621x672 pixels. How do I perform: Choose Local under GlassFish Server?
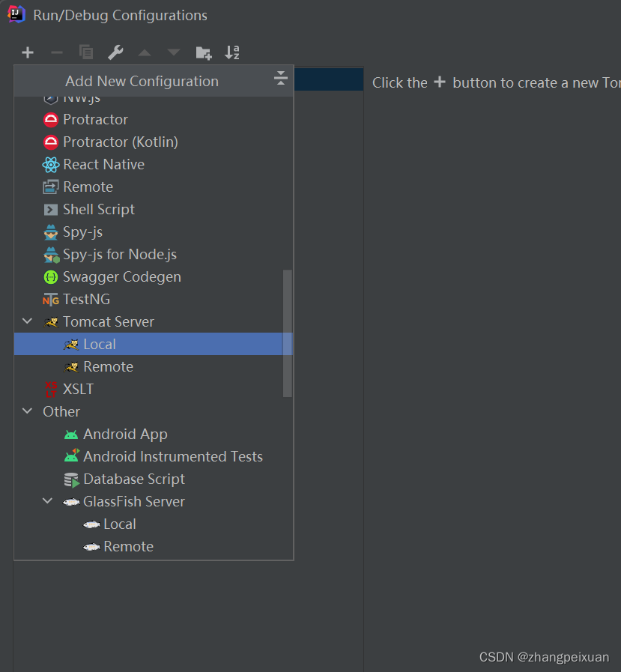tap(153, 524)
